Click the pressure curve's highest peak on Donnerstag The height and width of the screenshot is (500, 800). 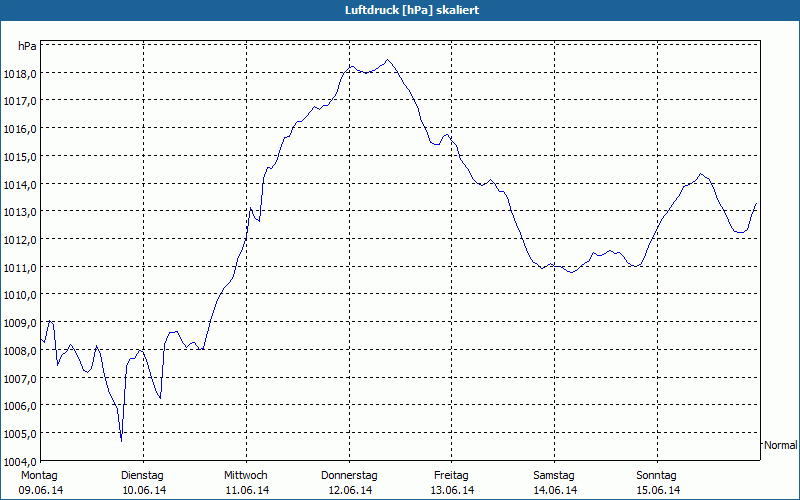[x=388, y=60]
